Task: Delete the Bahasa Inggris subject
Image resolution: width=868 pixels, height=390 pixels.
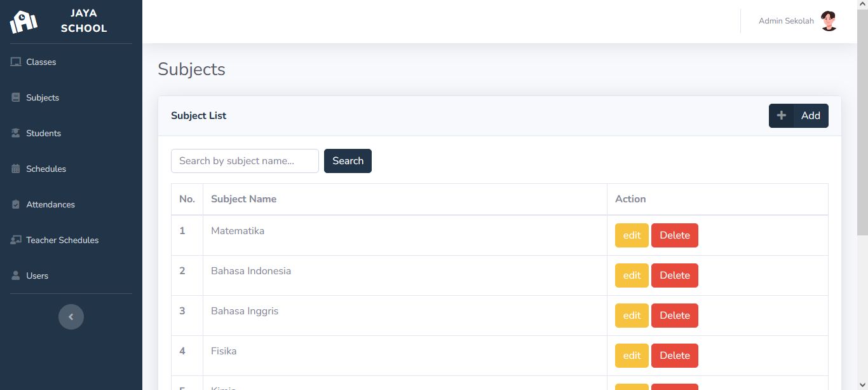Action: (x=675, y=316)
